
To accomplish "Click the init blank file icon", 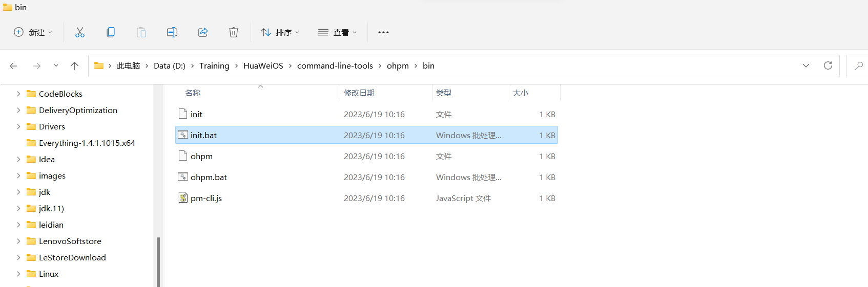I will (183, 114).
